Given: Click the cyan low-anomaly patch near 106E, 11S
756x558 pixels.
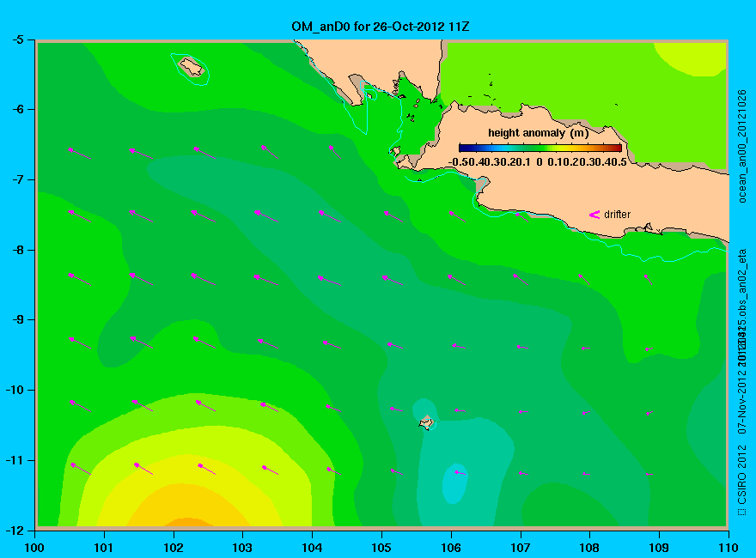Looking at the screenshot, I should 454,483.
